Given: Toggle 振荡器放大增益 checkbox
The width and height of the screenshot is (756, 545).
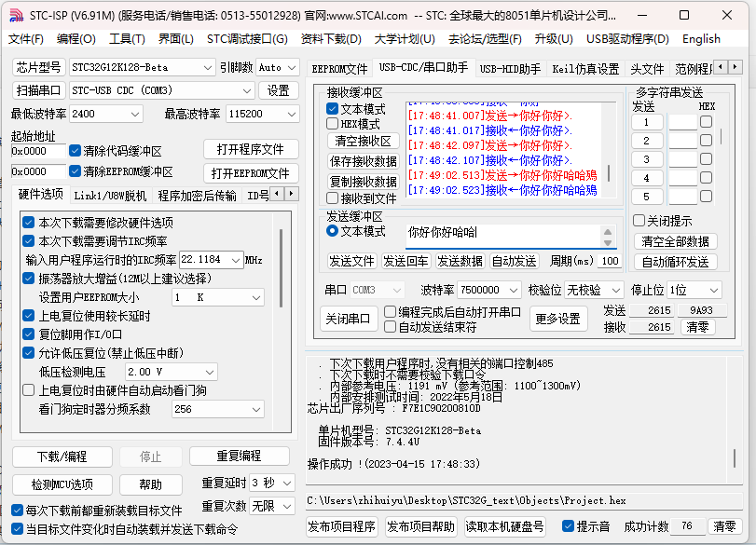Looking at the screenshot, I should tap(29, 278).
